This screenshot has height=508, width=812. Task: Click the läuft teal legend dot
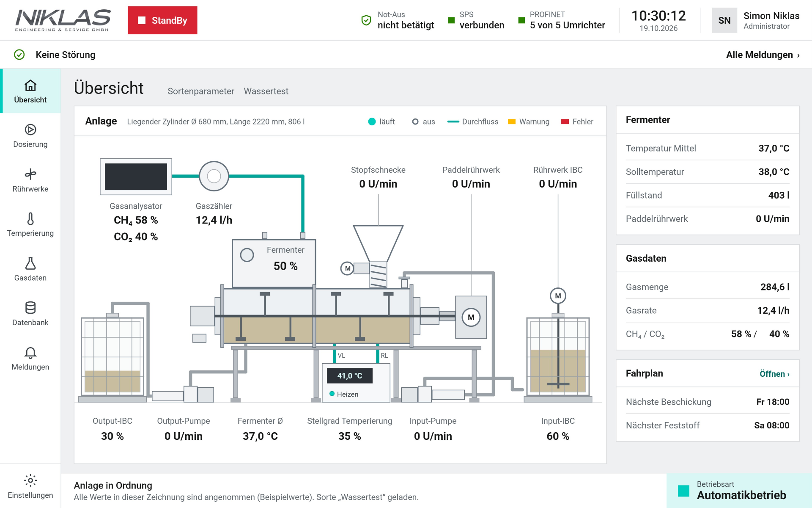click(x=372, y=121)
